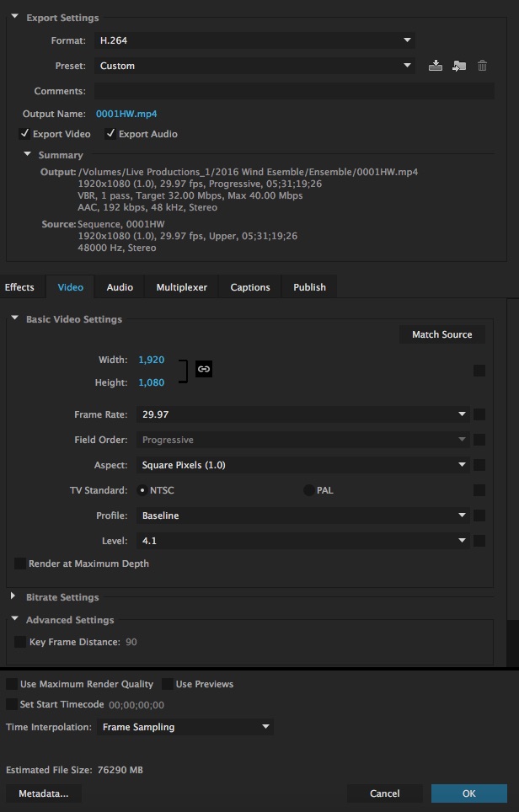Expand the Bitrate Settings section
The image size is (519, 812).
click(x=13, y=597)
